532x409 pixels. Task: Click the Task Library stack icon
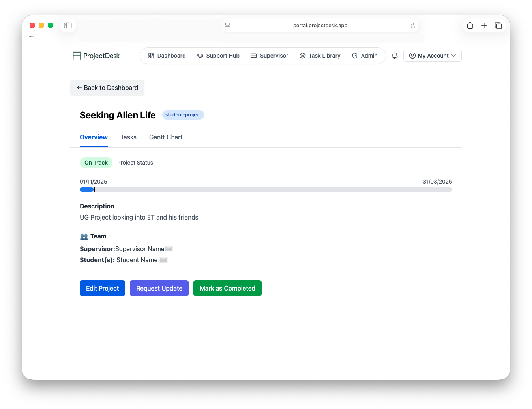(303, 56)
